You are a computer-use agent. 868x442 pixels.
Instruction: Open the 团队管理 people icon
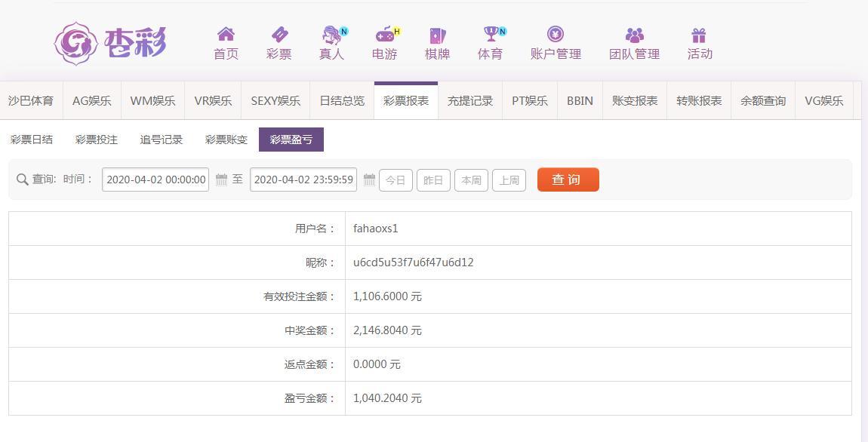pos(634,35)
